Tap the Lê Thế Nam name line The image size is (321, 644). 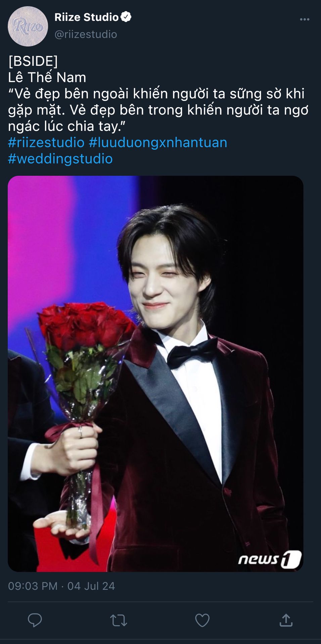click(47, 77)
